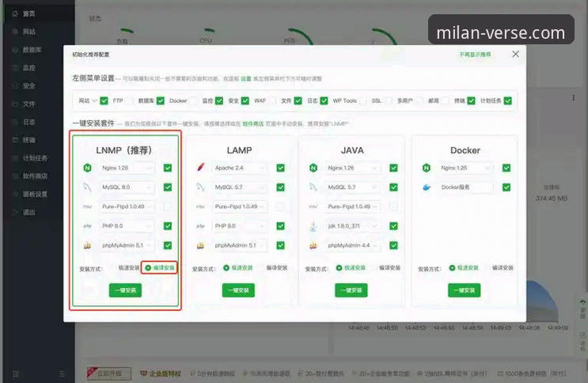Open 计划任务 from the left sidebar
This screenshot has width=588, height=383.
click(37, 158)
